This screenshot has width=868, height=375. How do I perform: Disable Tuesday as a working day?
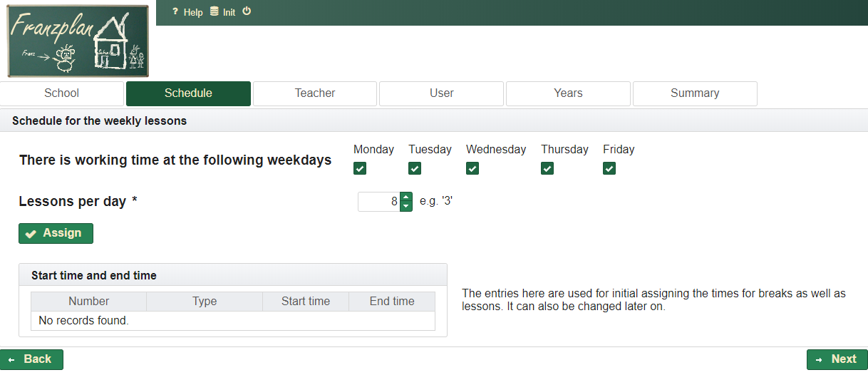(x=415, y=169)
